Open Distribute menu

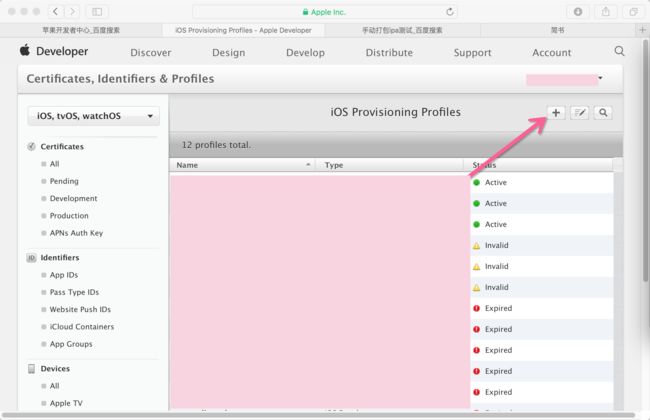389,53
